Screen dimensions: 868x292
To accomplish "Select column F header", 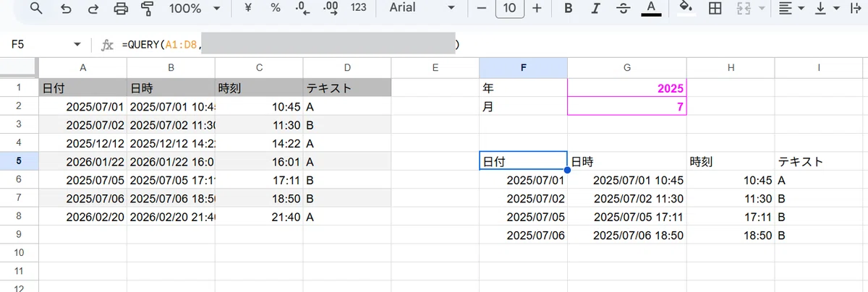I will pyautogui.click(x=523, y=68).
